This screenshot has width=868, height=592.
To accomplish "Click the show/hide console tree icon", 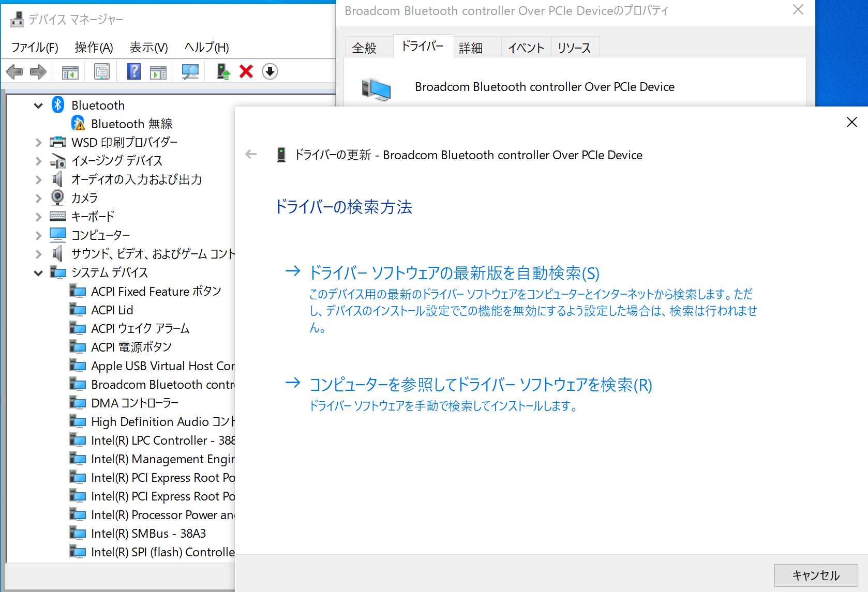I will pos(70,71).
